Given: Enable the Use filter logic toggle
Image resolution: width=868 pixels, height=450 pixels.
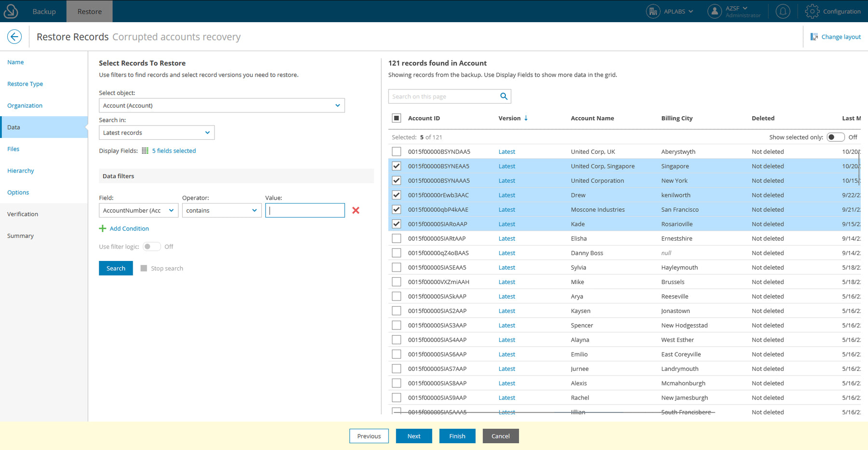Looking at the screenshot, I should click(x=151, y=247).
